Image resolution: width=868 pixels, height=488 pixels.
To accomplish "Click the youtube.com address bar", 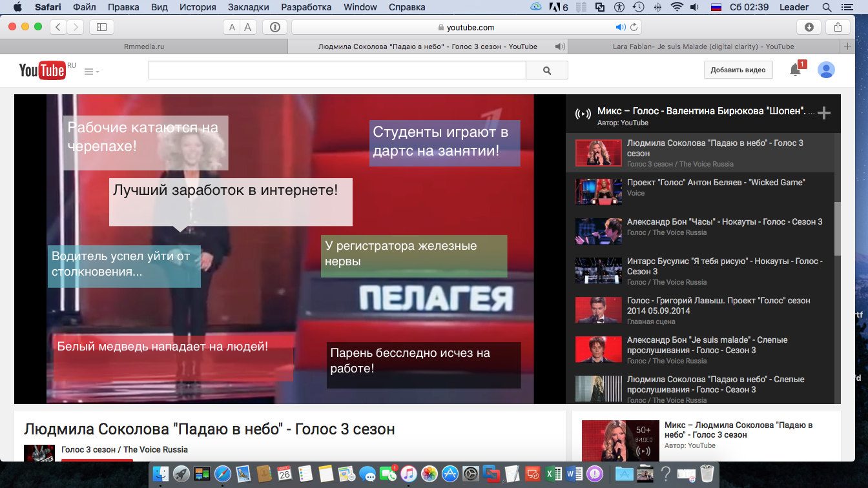I will (466, 27).
